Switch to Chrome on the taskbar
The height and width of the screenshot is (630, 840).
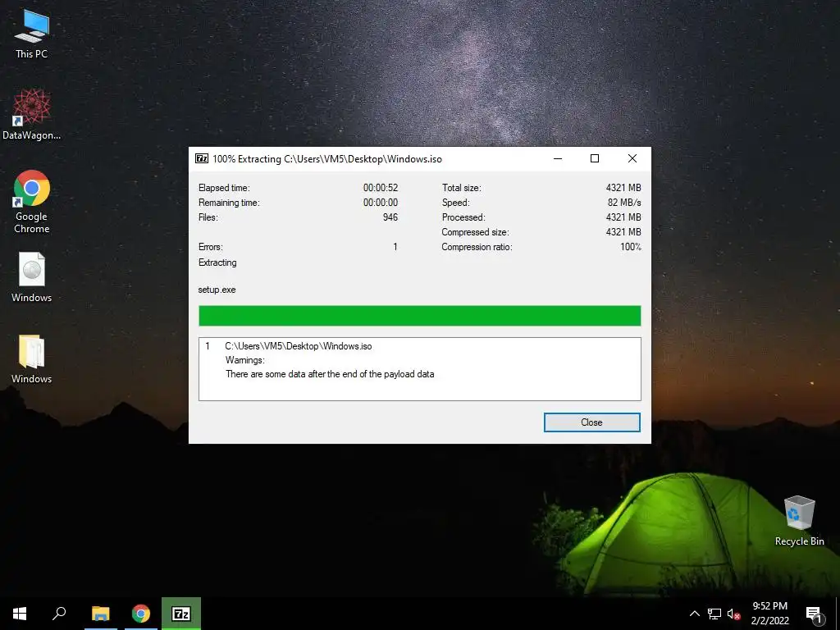click(x=141, y=614)
